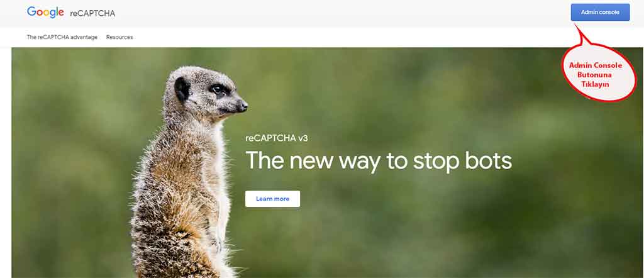
Task: Click the word "stop" in the banner headline
Action: [435, 161]
